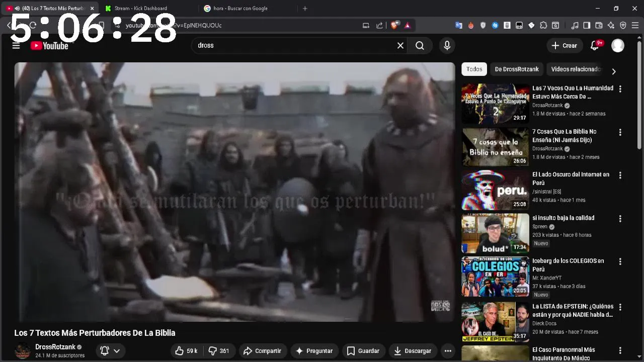Start voice search with the microphone icon
The image size is (644, 362).
(447, 46)
